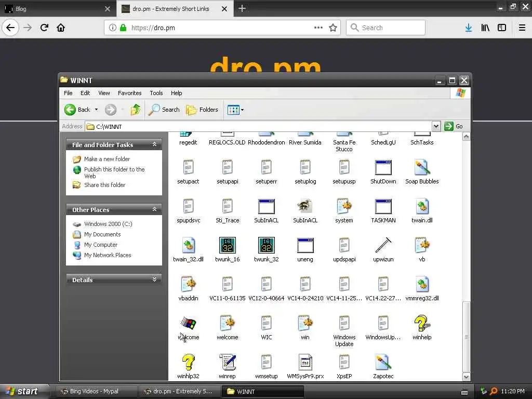Select the twunk_32 file icon
Viewport: 532px width, 399px height.
pos(267,245)
